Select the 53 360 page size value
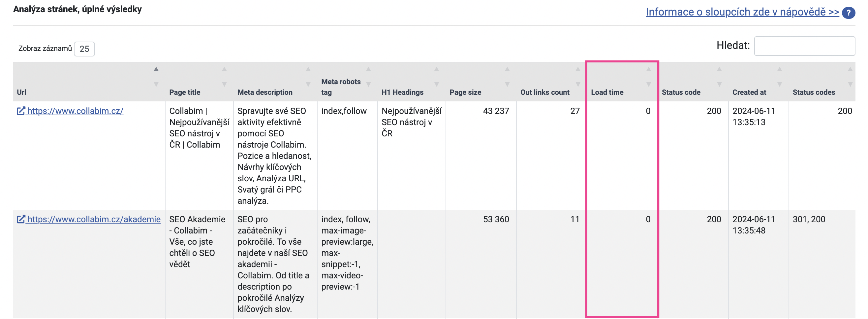Viewport: 868px width, 319px height. pos(496,219)
